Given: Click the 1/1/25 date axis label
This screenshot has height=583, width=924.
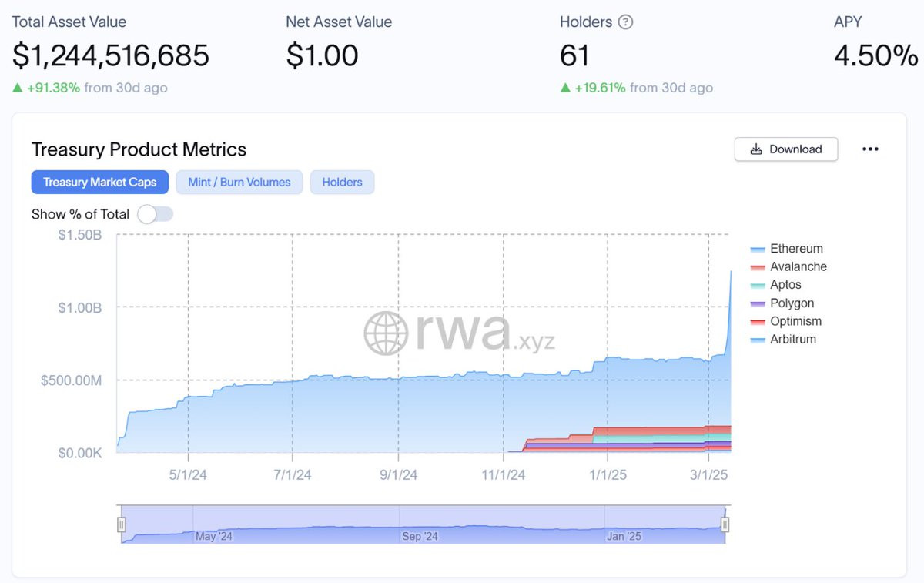Looking at the screenshot, I should pyautogui.click(x=608, y=474).
